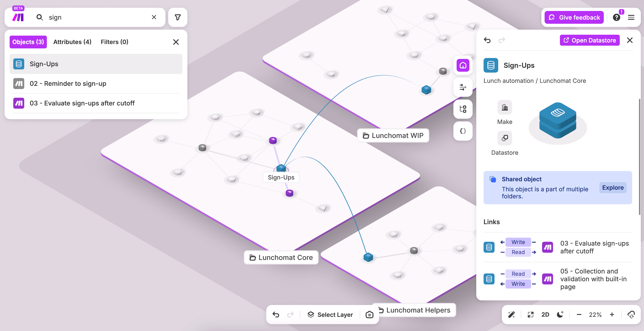The width and height of the screenshot is (644, 331).
Task: Open Datastore from the detail panel
Action: tap(590, 40)
